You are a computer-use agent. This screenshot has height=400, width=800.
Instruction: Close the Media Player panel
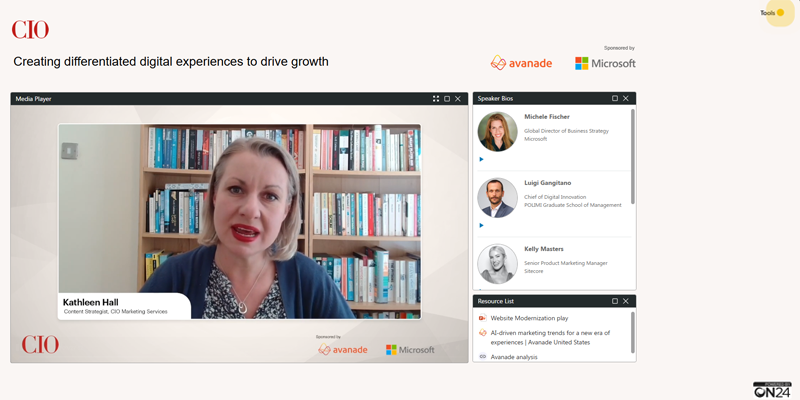pyautogui.click(x=458, y=99)
